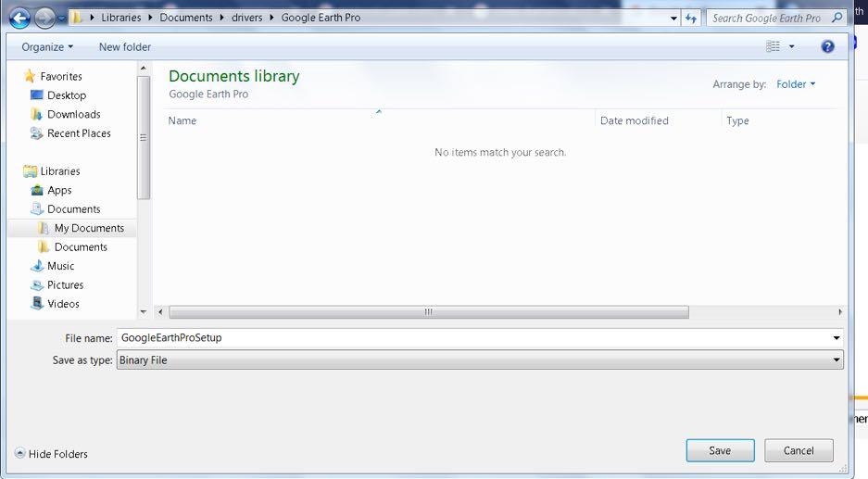Select Downloads in the navigation pane
Screen dimensions: 868x479
click(x=73, y=114)
